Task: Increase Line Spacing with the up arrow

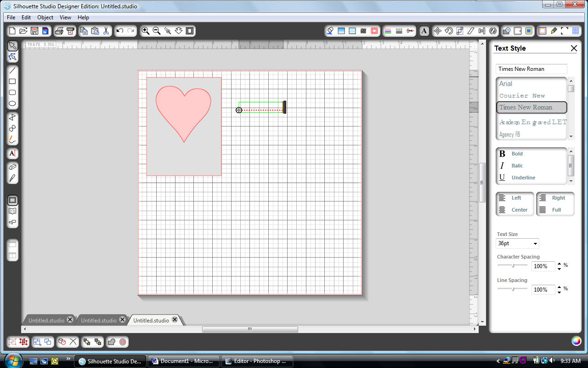Action: point(559,287)
